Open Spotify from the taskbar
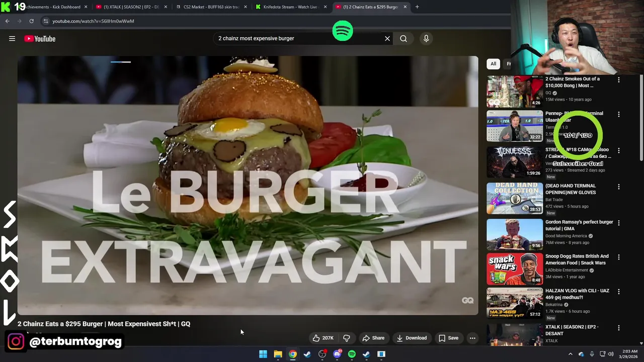Screen dimensions: 644x362 (352, 354)
